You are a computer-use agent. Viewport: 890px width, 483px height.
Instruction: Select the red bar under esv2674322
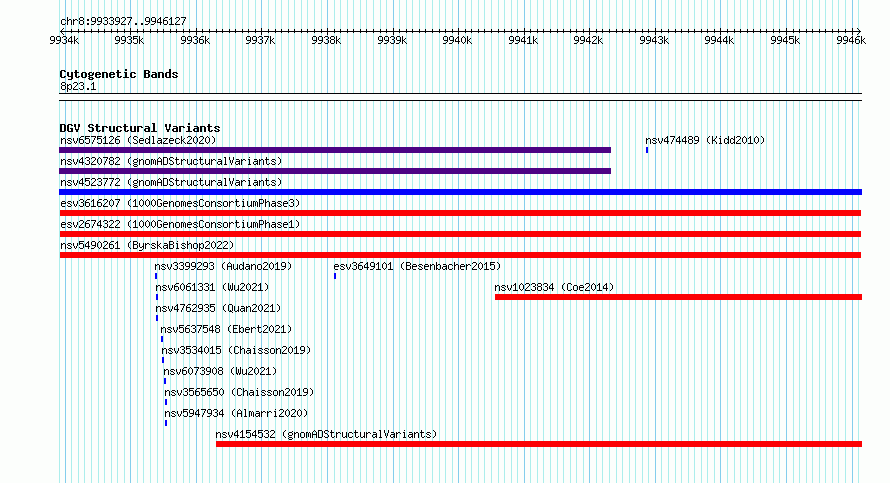click(x=460, y=234)
